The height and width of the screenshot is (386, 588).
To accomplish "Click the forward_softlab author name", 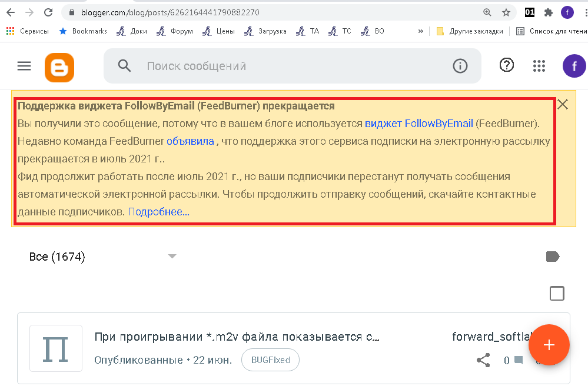I will point(491,337).
